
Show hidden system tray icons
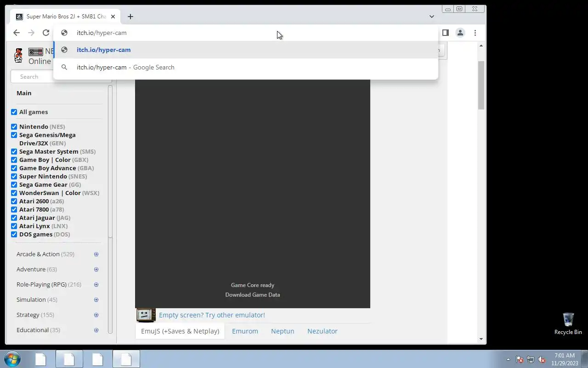508,359
